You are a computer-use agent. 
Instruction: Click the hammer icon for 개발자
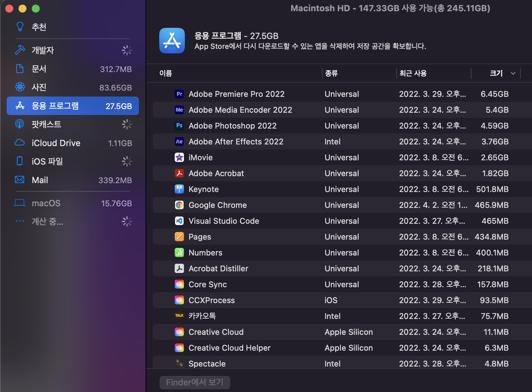point(20,50)
